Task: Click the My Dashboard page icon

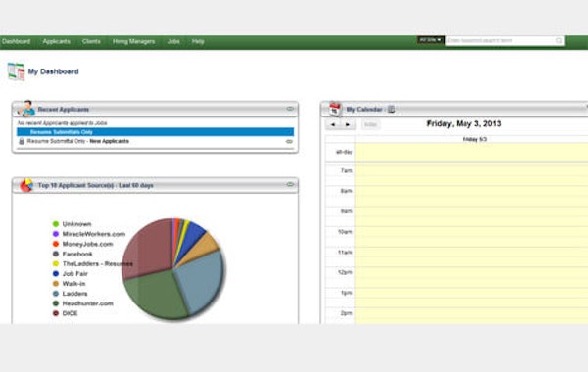Action: (16, 71)
